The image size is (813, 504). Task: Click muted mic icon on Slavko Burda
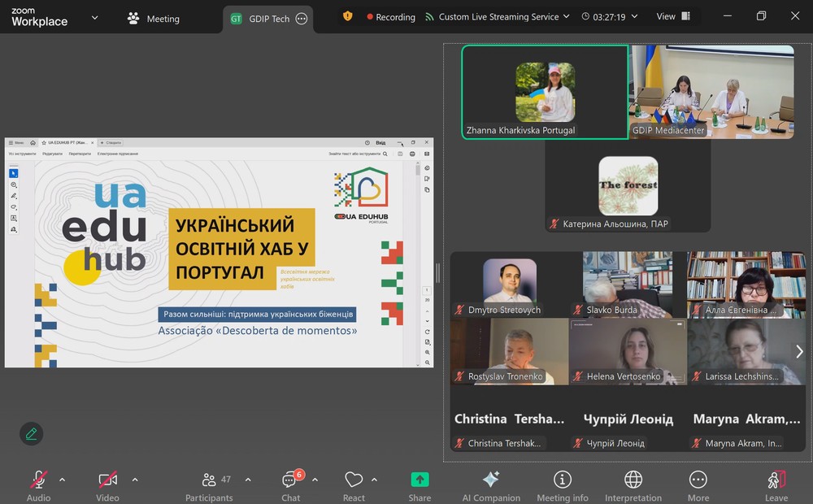577,310
